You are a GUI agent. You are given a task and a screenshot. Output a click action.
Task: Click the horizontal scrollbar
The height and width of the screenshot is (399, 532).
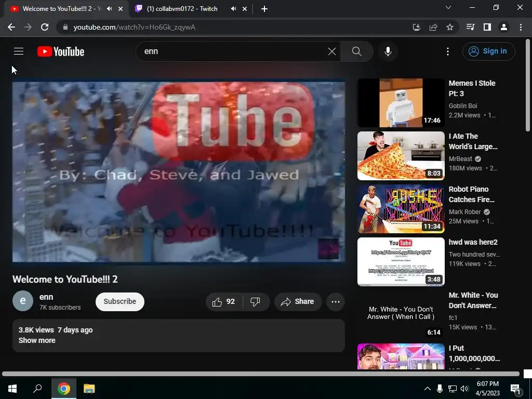coord(261,374)
